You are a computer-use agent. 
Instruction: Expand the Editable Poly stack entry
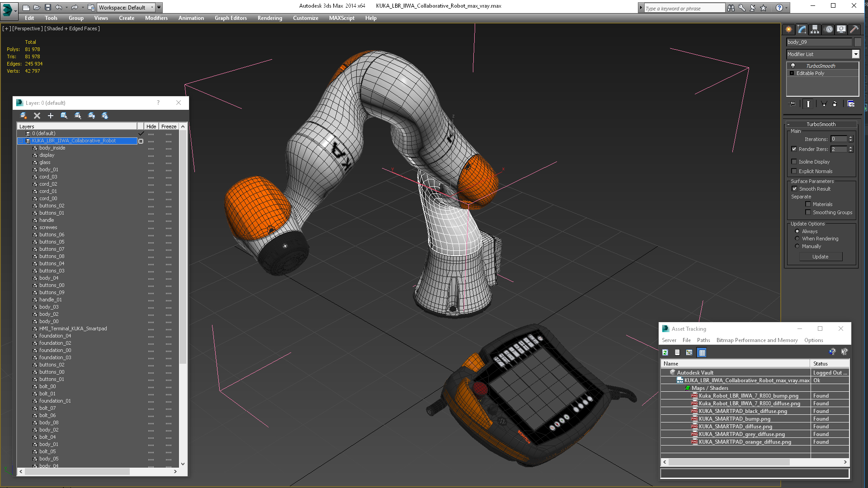(x=792, y=73)
